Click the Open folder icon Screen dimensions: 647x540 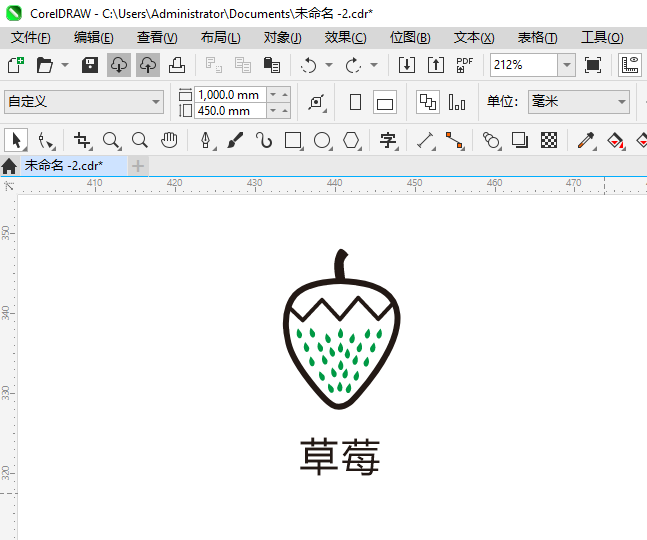coord(45,65)
